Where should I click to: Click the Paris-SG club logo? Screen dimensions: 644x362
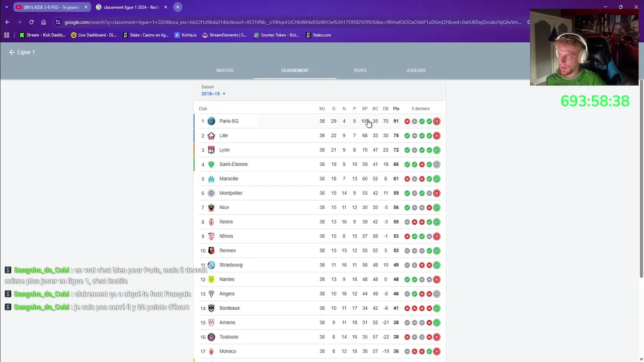[x=211, y=121]
